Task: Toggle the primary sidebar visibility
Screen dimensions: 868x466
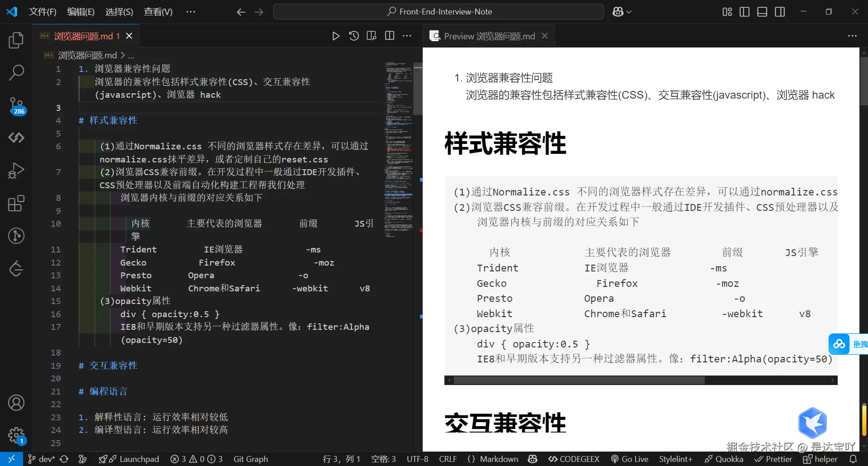Action: pyautogui.click(x=744, y=12)
